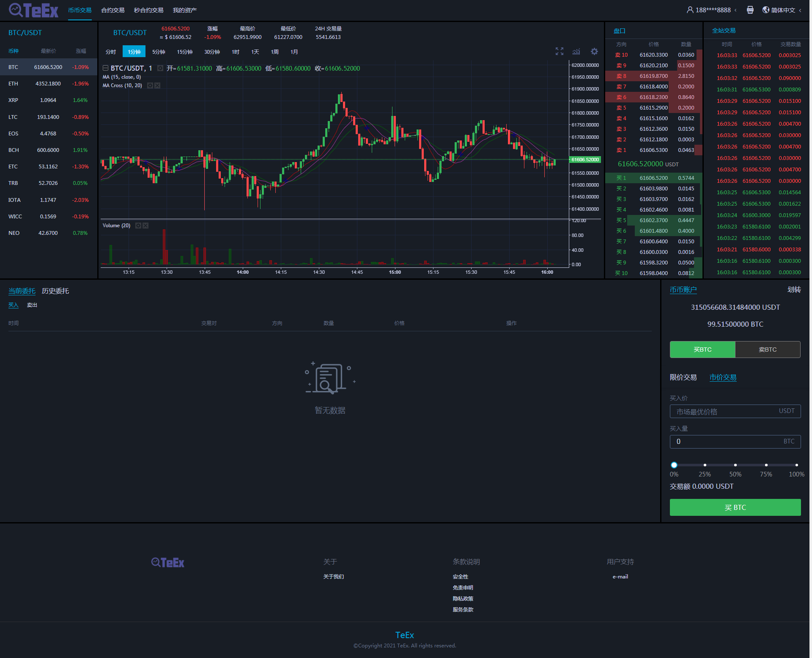This screenshot has height=658, width=812.
Task: Open the 简体中文 language dropdown
Action: (783, 10)
